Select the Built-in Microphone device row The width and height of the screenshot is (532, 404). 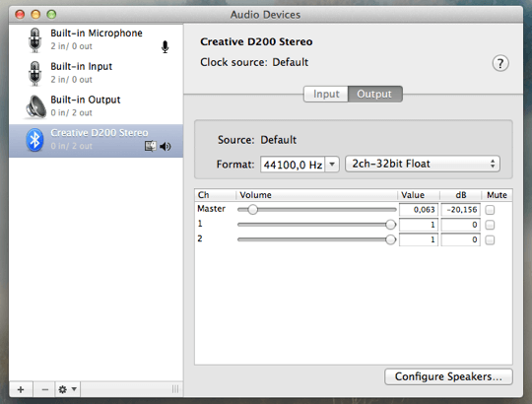click(96, 40)
